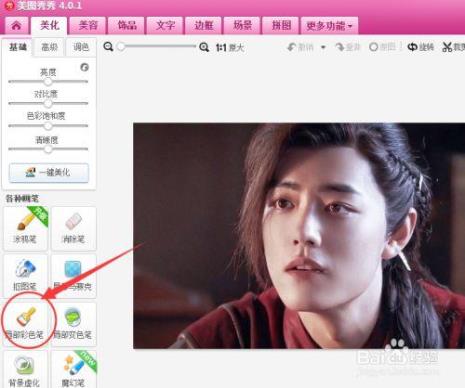
Task: Click the 亮度 brightness slider handle
Action: (48, 81)
